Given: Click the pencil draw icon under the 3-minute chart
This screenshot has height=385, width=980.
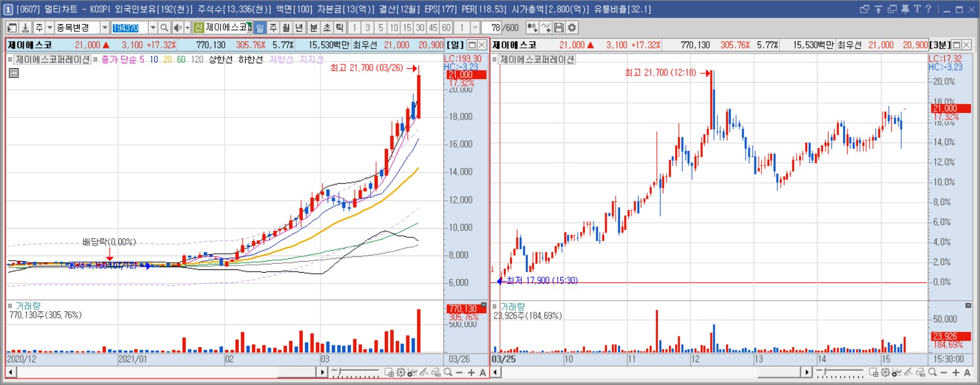Looking at the screenshot, I should 908,373.
